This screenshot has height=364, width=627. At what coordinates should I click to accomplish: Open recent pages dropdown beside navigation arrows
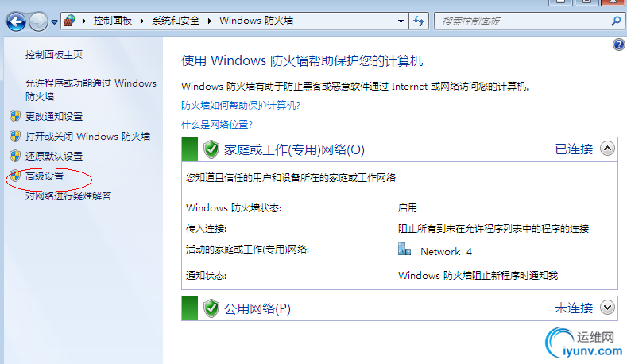pyautogui.click(x=54, y=22)
